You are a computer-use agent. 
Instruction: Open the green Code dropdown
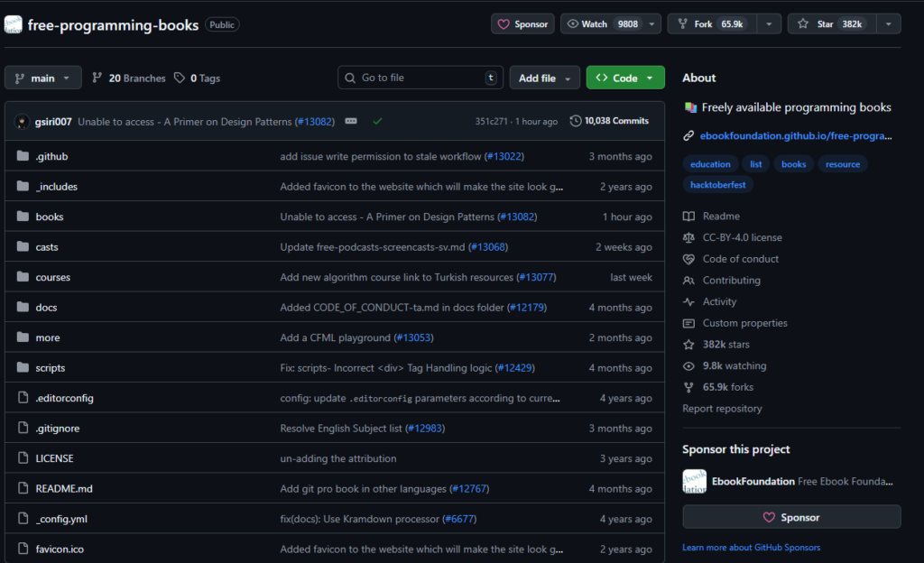click(x=625, y=78)
